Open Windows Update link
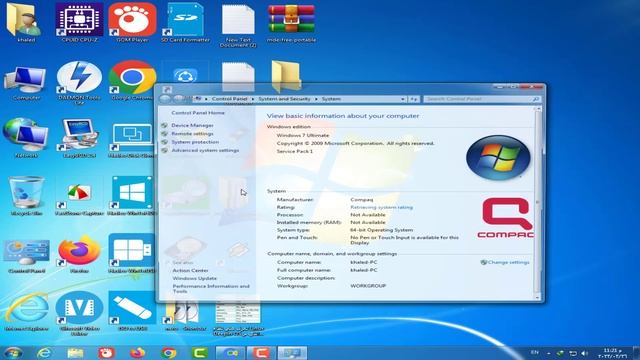 coord(195,278)
